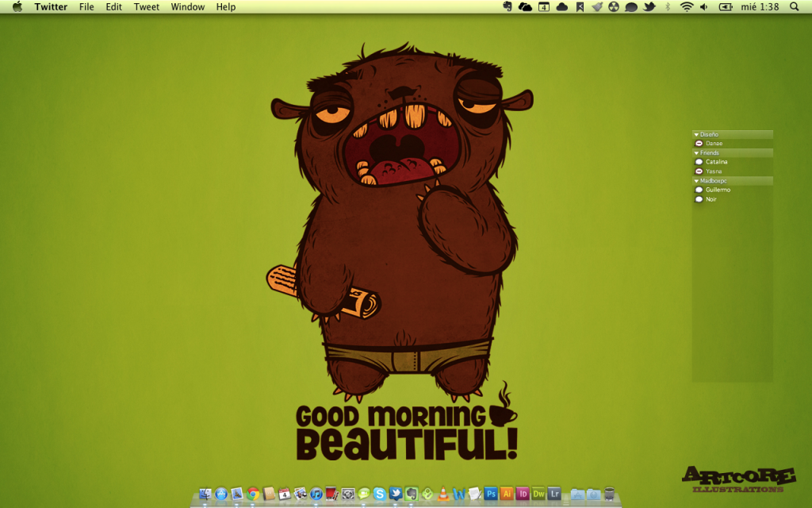Launch InDesign (Id) from the Dock

click(x=523, y=494)
